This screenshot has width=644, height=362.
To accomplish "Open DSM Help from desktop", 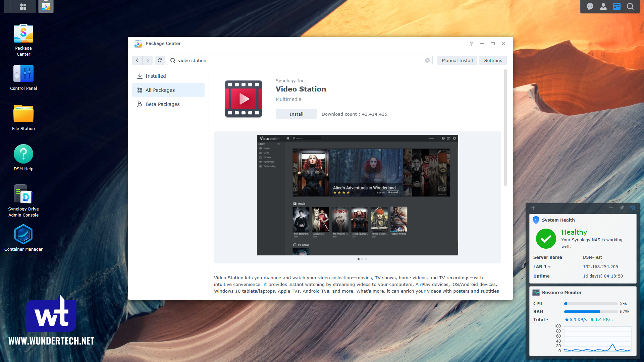I will pos(23,154).
